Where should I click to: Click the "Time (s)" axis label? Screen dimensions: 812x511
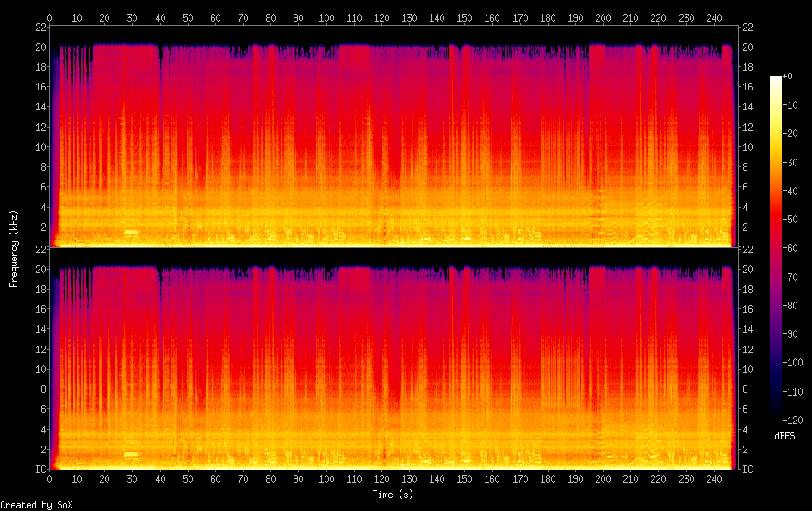coord(393,495)
